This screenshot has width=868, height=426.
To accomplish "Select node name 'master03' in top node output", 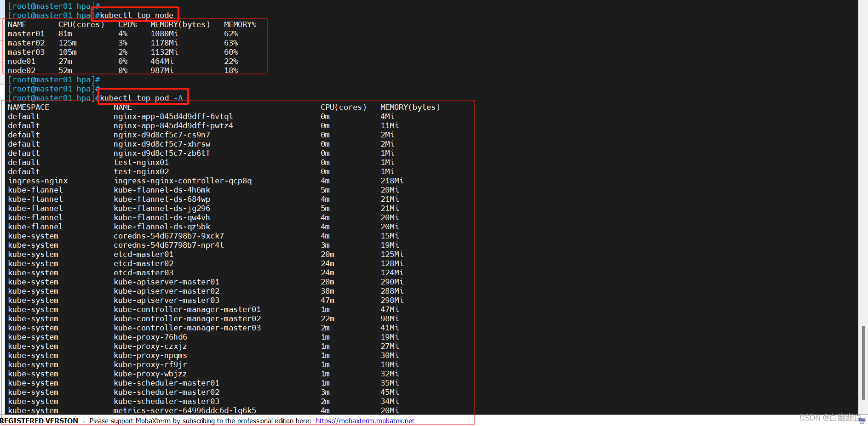I will [26, 52].
